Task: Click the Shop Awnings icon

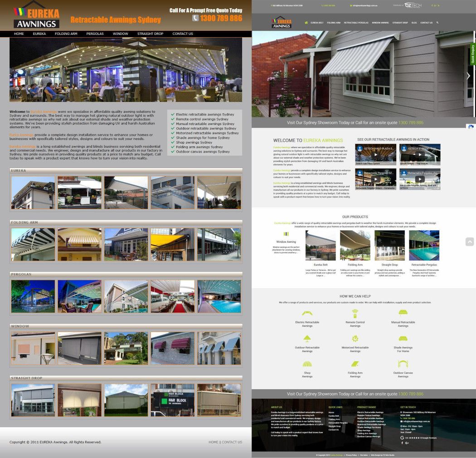Action: click(x=307, y=364)
